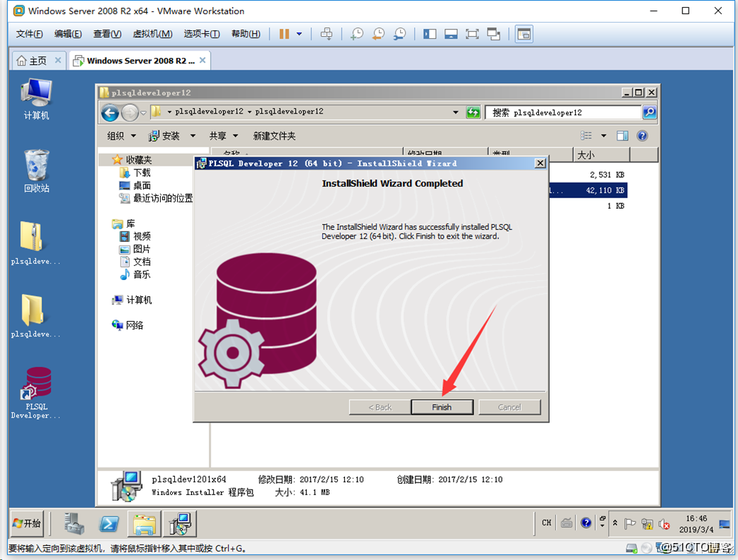Open the 回收站 recycle bin icon
The width and height of the screenshot is (738, 560).
pyautogui.click(x=36, y=171)
